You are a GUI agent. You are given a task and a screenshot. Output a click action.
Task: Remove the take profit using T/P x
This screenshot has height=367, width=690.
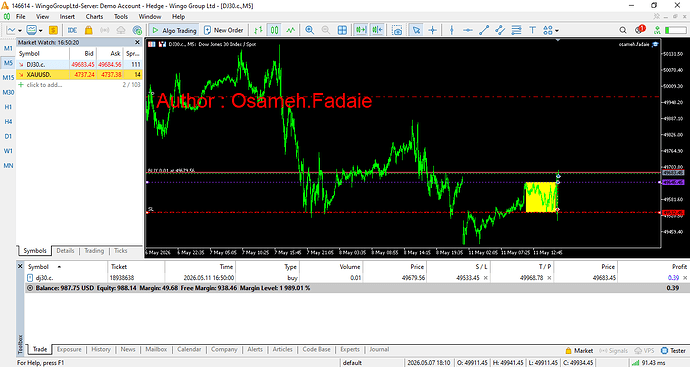[x=549, y=278]
